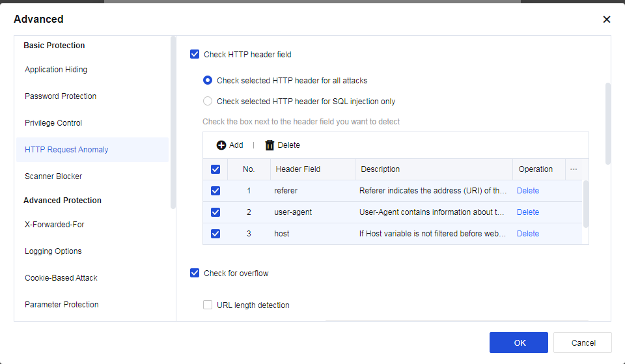Click the Cancel button
The image size is (625, 364).
(x=583, y=343)
